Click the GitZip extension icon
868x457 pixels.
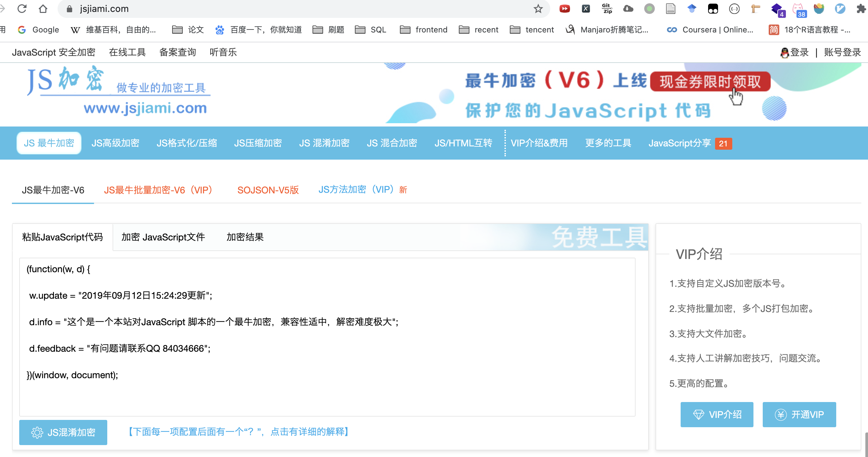click(x=607, y=9)
